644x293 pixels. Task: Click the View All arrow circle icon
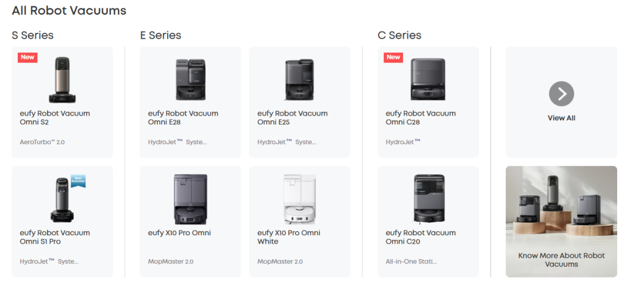[x=561, y=93]
